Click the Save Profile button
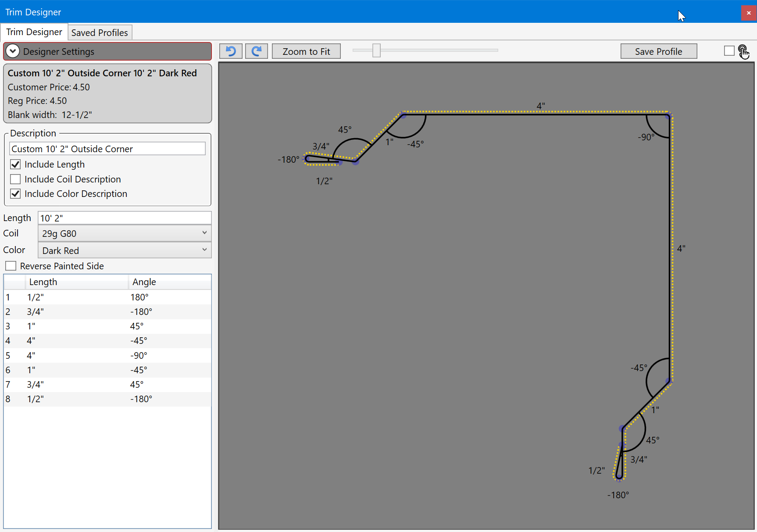757x532 pixels. coord(658,51)
